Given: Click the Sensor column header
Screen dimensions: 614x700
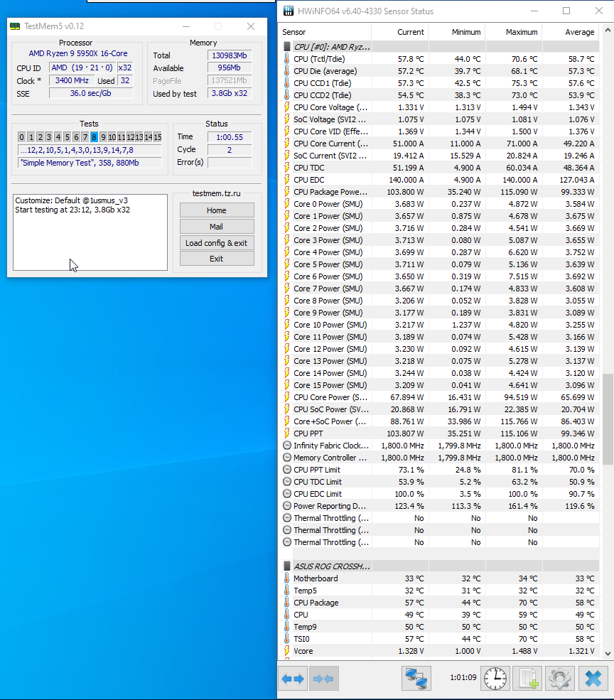Looking at the screenshot, I should [326, 32].
